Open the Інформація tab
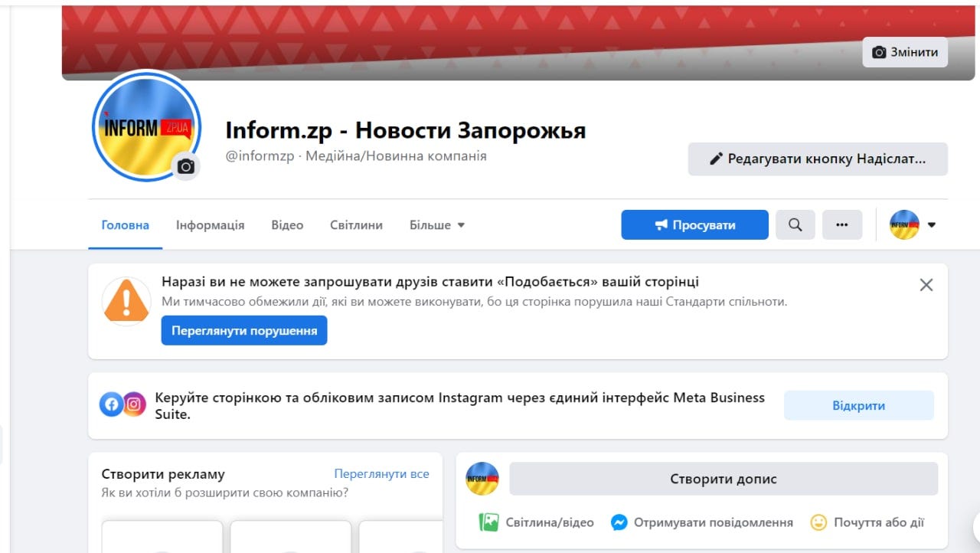This screenshot has height=553, width=980. 211,225
